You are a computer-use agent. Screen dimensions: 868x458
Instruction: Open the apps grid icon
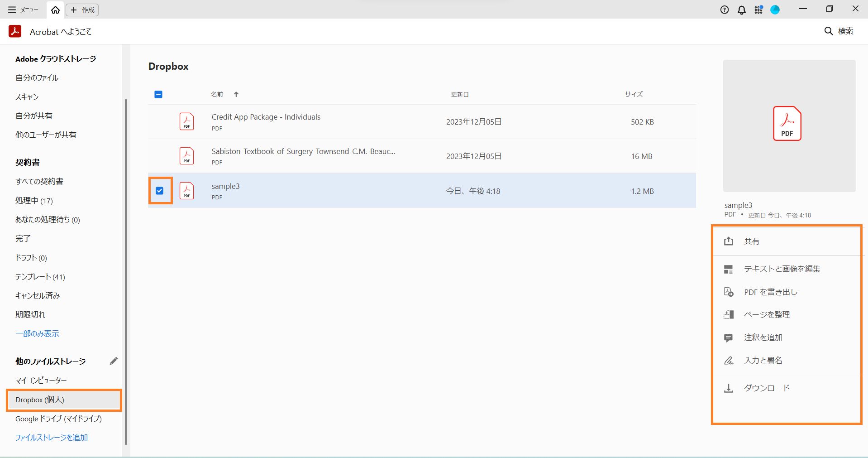(758, 10)
